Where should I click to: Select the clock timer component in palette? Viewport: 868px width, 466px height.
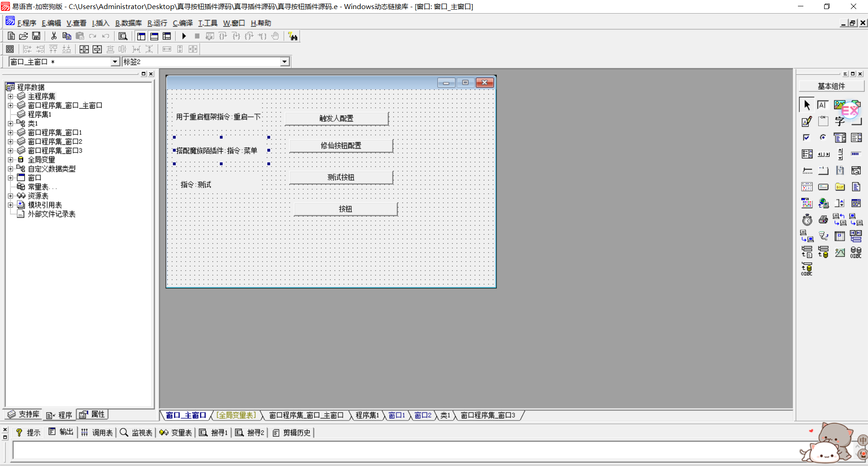coord(807,220)
